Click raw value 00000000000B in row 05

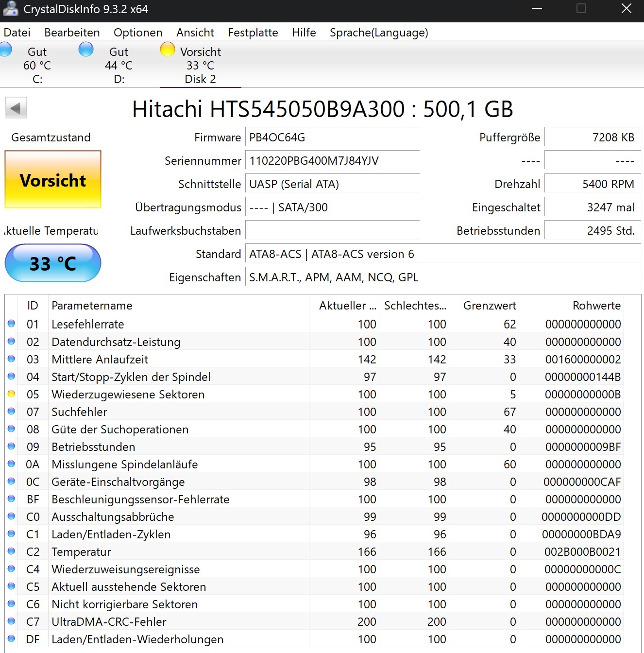click(x=583, y=394)
